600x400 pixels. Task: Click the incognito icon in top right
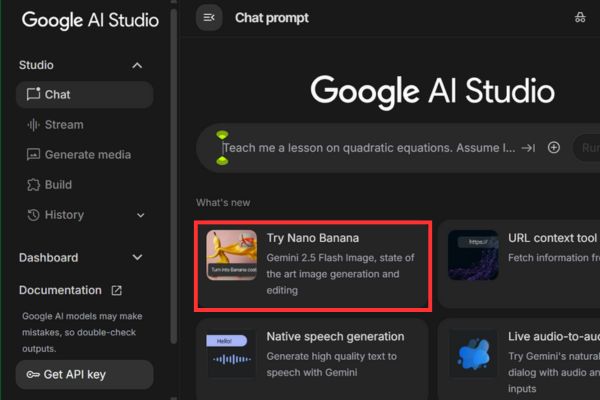580,17
